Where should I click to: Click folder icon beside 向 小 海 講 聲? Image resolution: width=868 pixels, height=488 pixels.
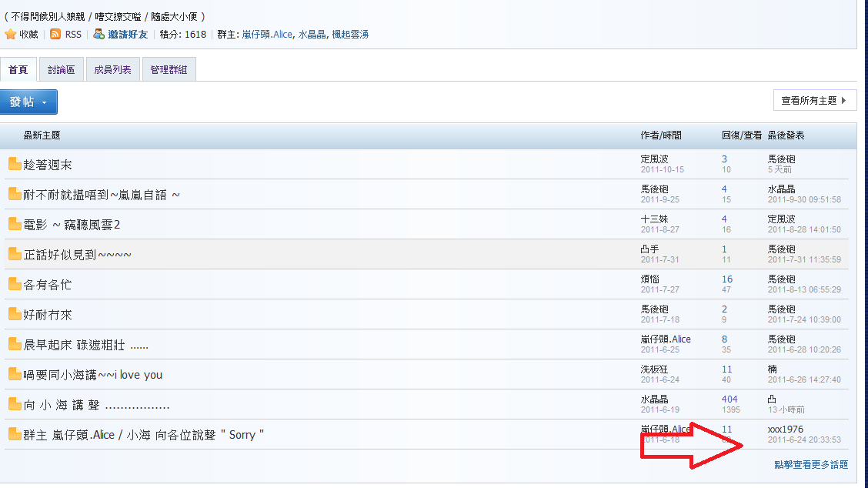tap(15, 404)
